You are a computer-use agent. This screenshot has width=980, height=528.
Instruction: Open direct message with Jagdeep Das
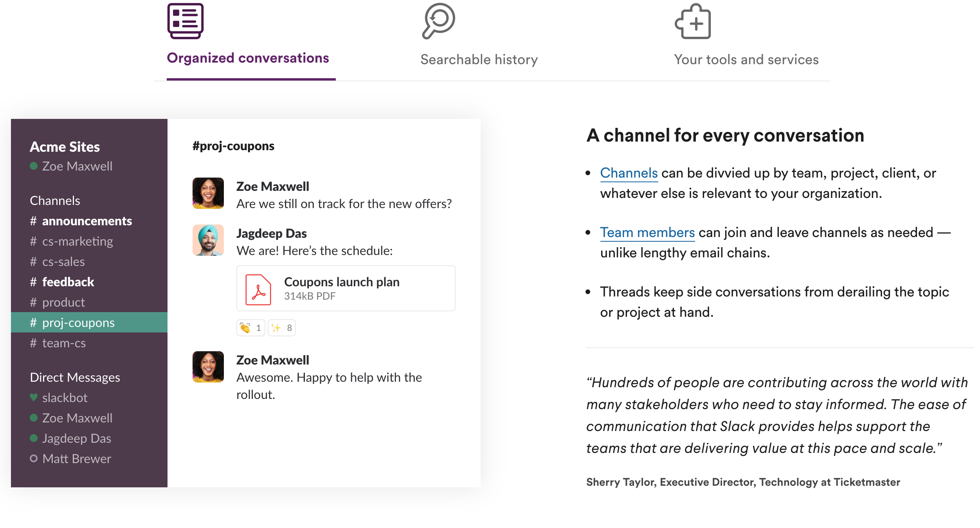(77, 438)
